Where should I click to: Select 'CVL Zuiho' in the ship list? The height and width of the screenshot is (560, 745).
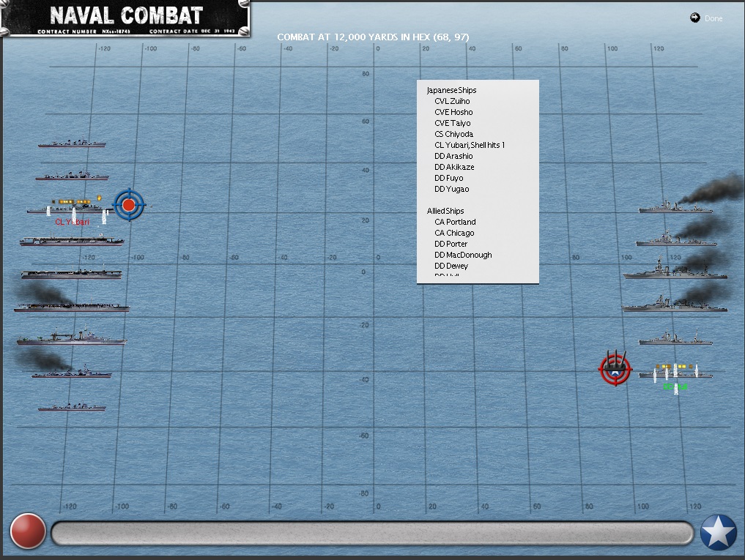pos(452,101)
